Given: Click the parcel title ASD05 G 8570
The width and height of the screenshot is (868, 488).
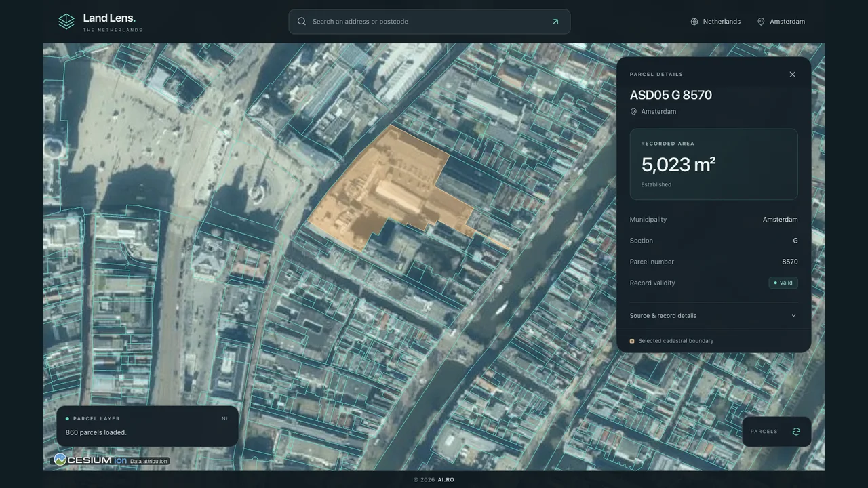Looking at the screenshot, I should click(x=671, y=95).
